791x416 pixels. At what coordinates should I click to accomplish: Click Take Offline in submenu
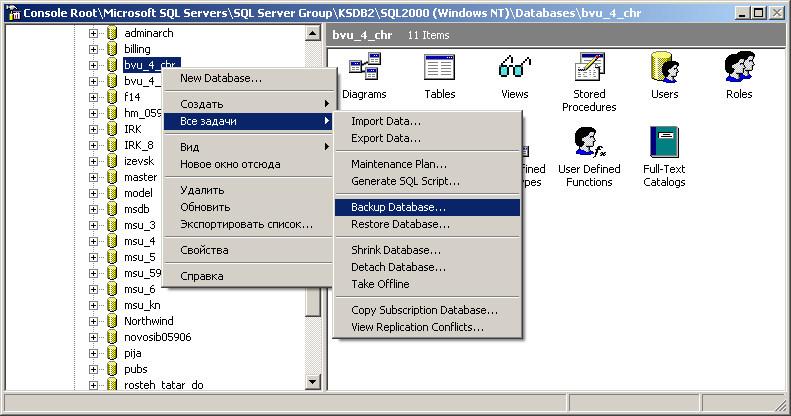(x=427, y=284)
